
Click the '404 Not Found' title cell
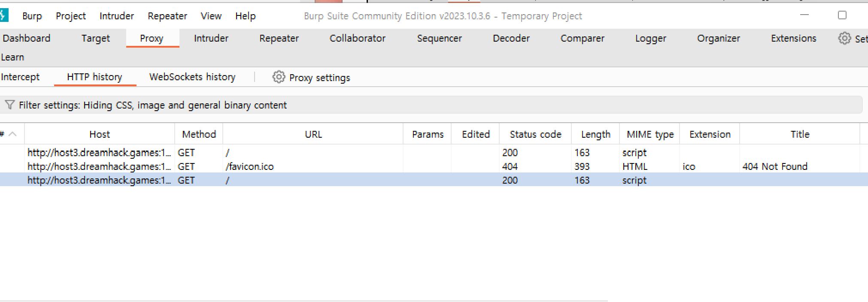(775, 166)
